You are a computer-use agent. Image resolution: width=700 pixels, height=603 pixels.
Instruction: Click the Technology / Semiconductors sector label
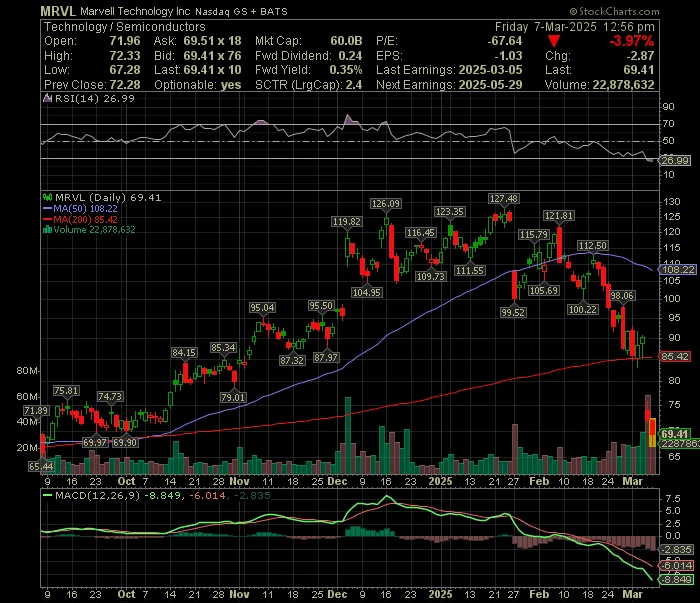coord(125,27)
